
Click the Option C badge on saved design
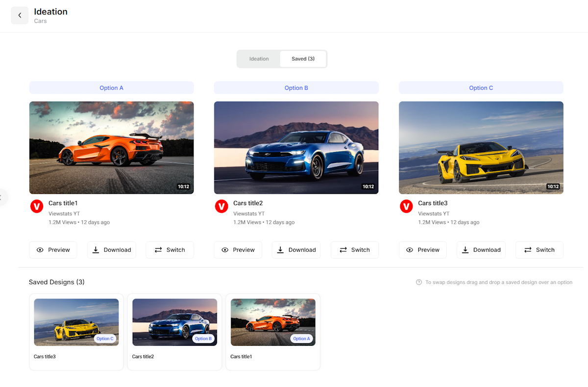[x=105, y=338]
